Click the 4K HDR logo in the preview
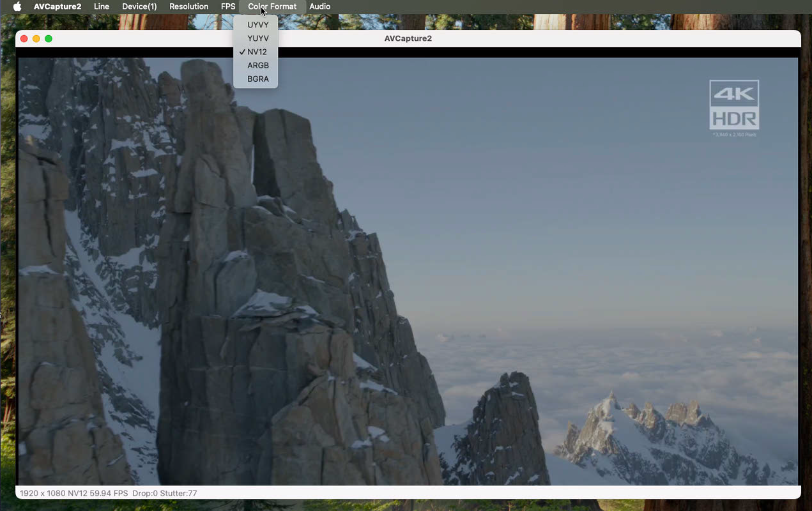 [x=734, y=105]
